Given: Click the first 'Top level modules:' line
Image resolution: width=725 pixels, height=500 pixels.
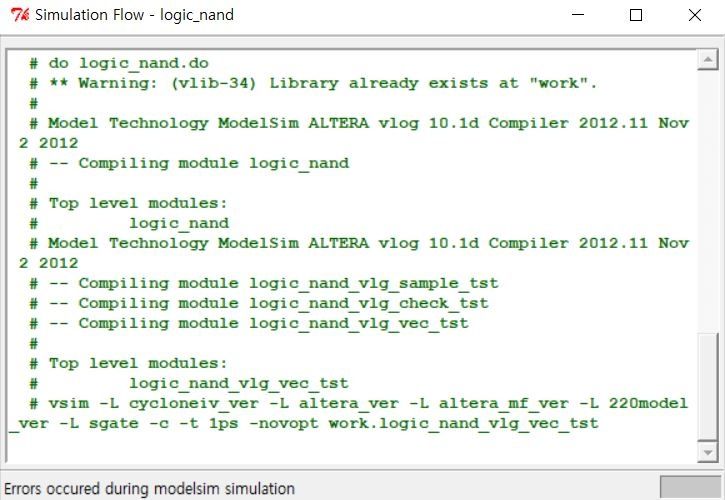Looking at the screenshot, I should point(128,204).
